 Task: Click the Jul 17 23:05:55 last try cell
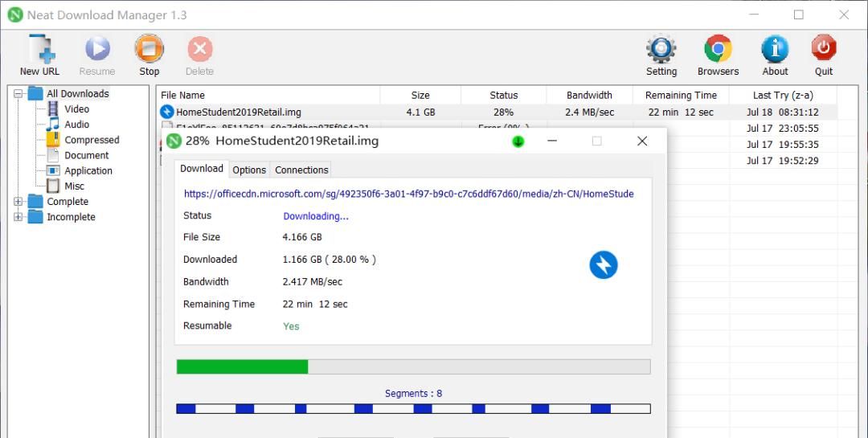782,128
